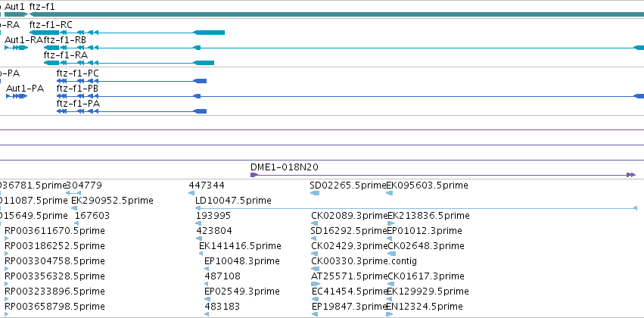Select EST 193995

pos(213,216)
